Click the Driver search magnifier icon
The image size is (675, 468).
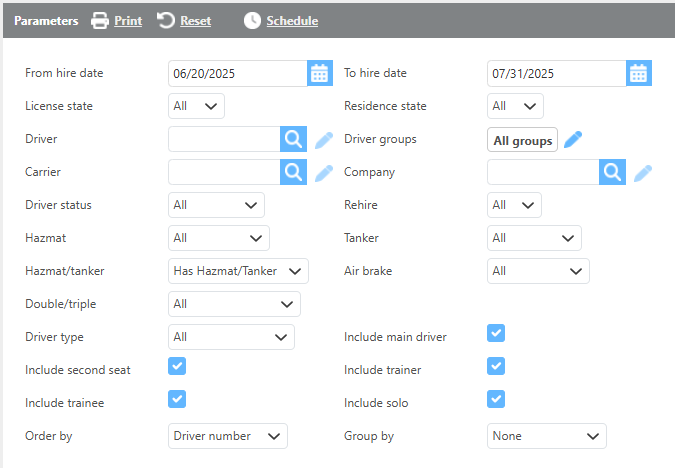(x=292, y=140)
